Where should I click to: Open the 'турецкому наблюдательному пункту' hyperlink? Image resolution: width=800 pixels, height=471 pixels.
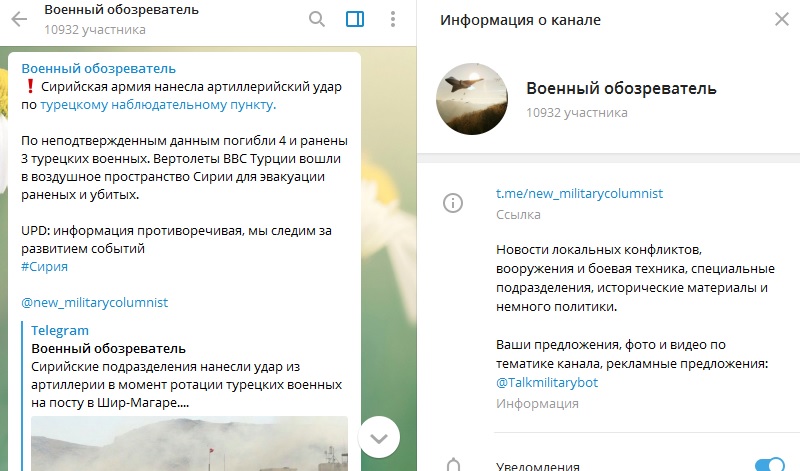click(158, 105)
